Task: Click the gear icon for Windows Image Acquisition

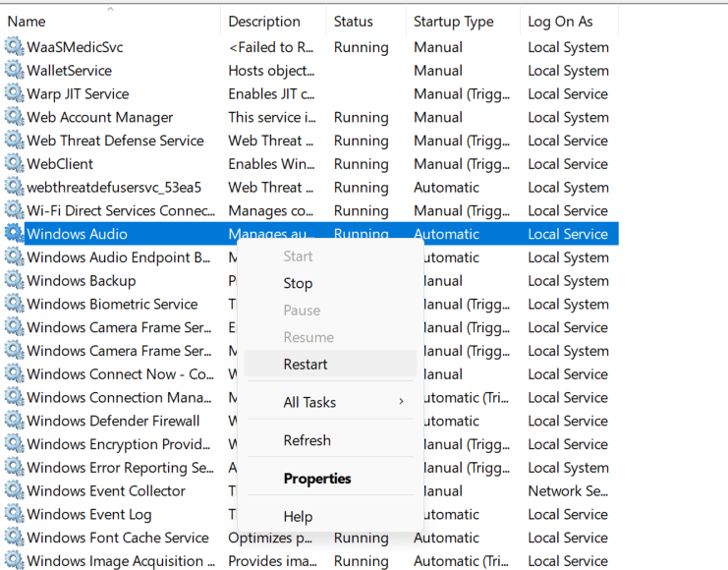Action: point(15,560)
